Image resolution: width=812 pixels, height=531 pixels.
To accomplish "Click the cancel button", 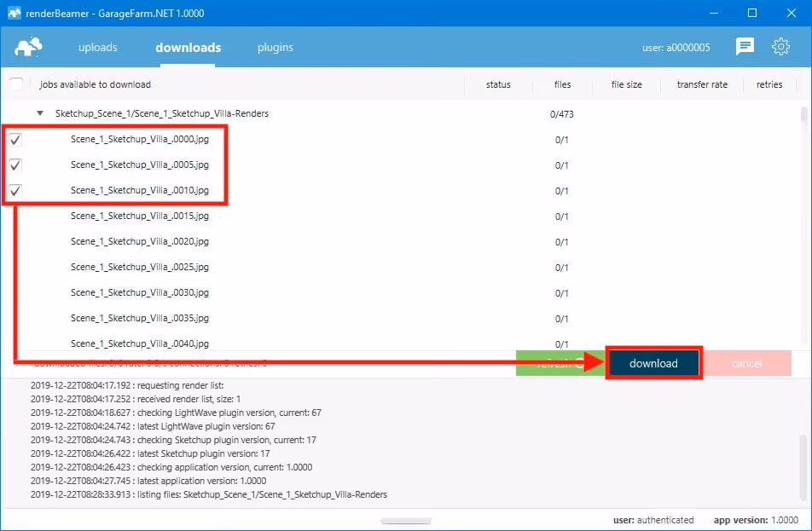I will coord(746,363).
